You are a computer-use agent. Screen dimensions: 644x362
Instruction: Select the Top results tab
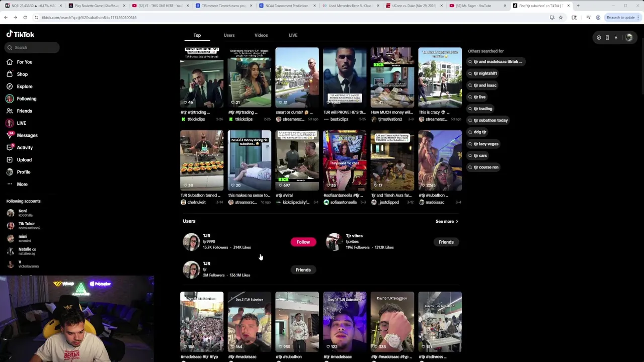tap(197, 35)
